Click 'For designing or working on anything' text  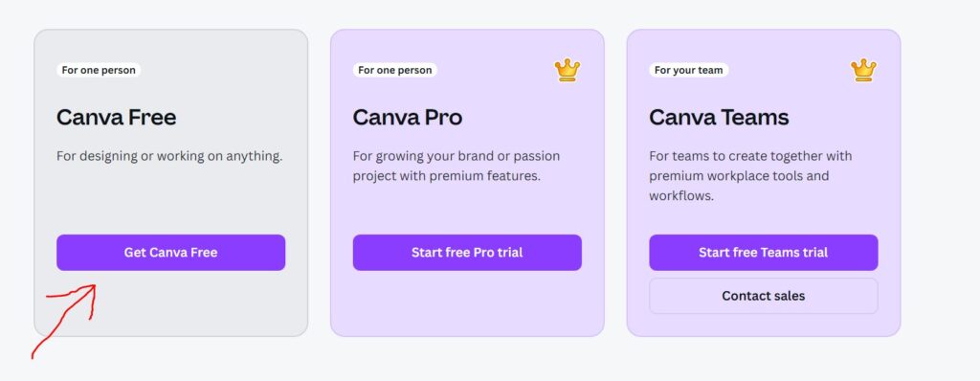click(x=169, y=156)
